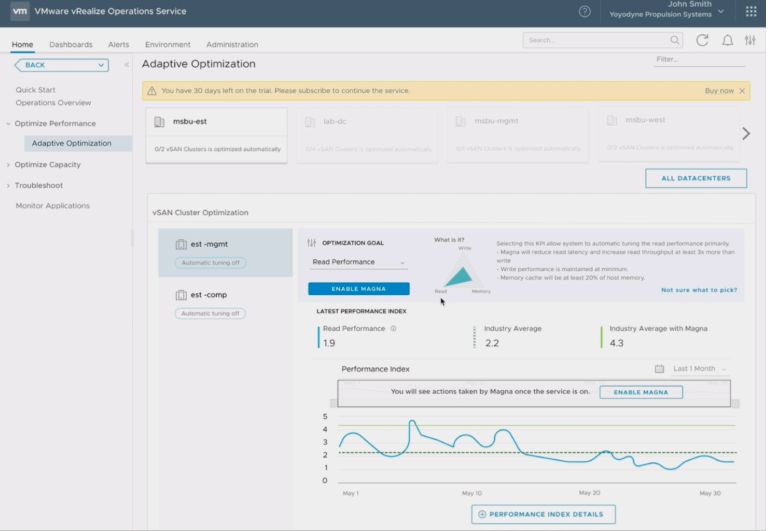Screen dimensions: 768x531
Task: Click the est -comp cluster icon
Action: click(181, 295)
